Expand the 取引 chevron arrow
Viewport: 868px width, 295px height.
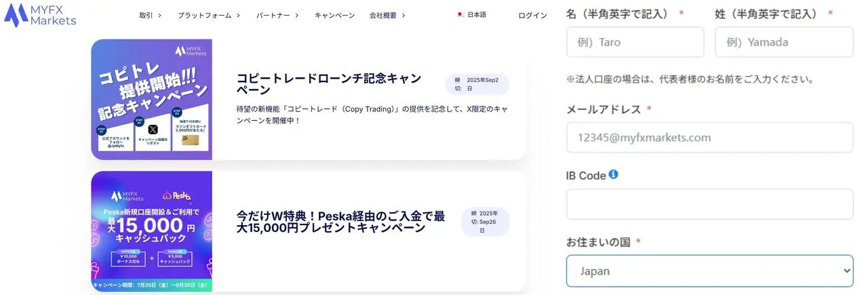159,15
